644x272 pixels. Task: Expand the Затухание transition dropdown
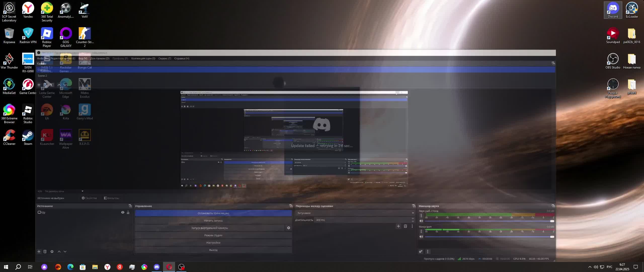413,213
